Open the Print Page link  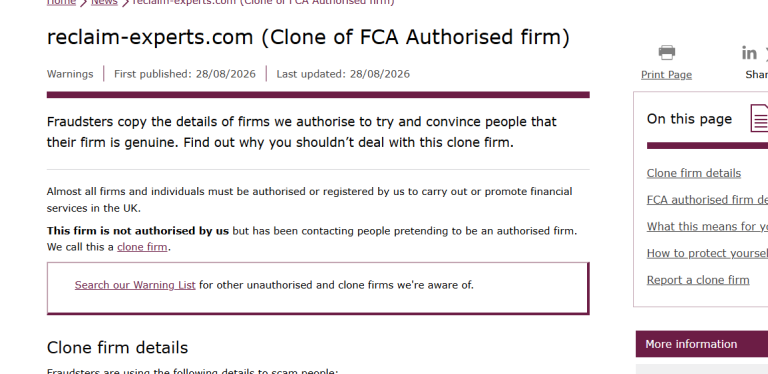[x=666, y=75]
